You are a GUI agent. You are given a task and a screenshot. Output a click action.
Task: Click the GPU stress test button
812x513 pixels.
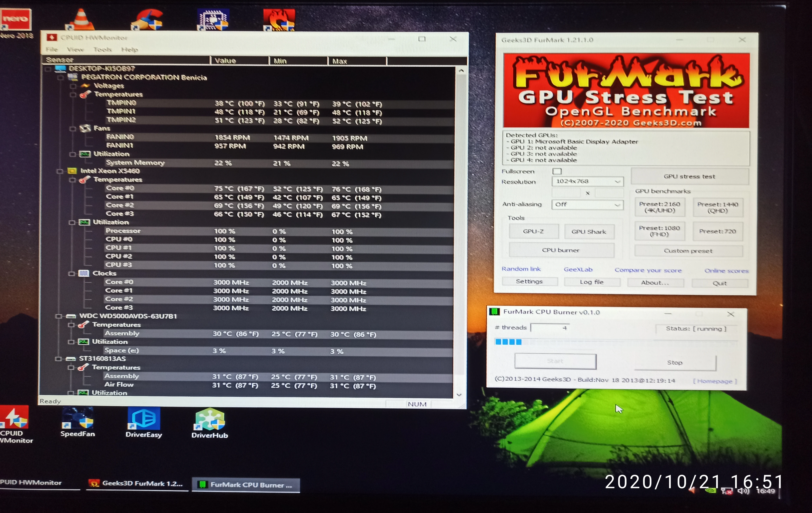pyautogui.click(x=689, y=177)
